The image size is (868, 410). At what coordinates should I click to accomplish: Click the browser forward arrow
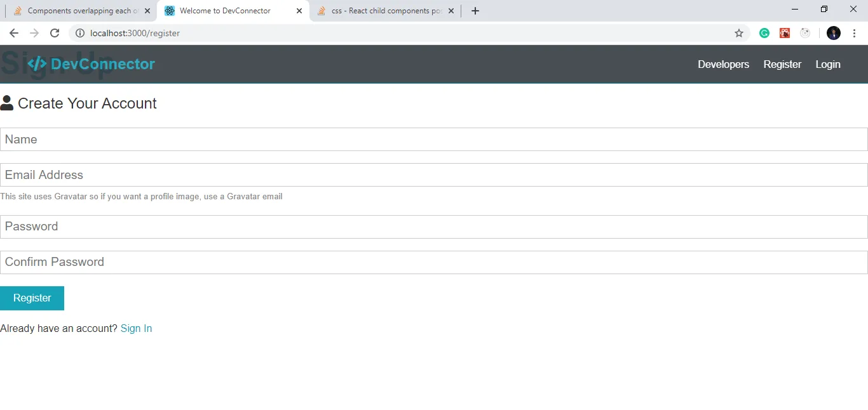click(x=34, y=33)
